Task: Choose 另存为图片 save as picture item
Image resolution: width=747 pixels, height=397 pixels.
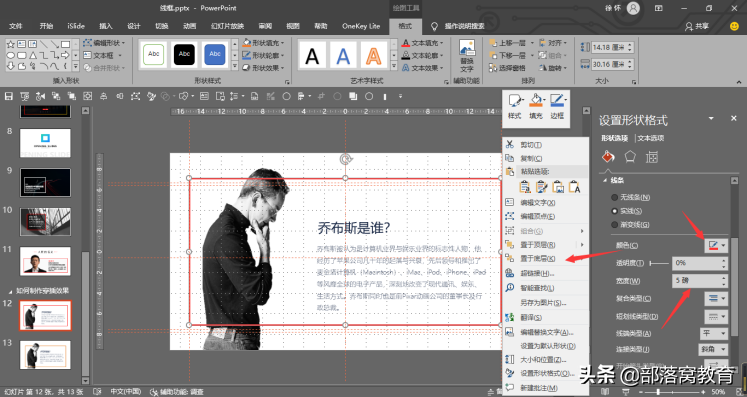Action: tap(546, 303)
